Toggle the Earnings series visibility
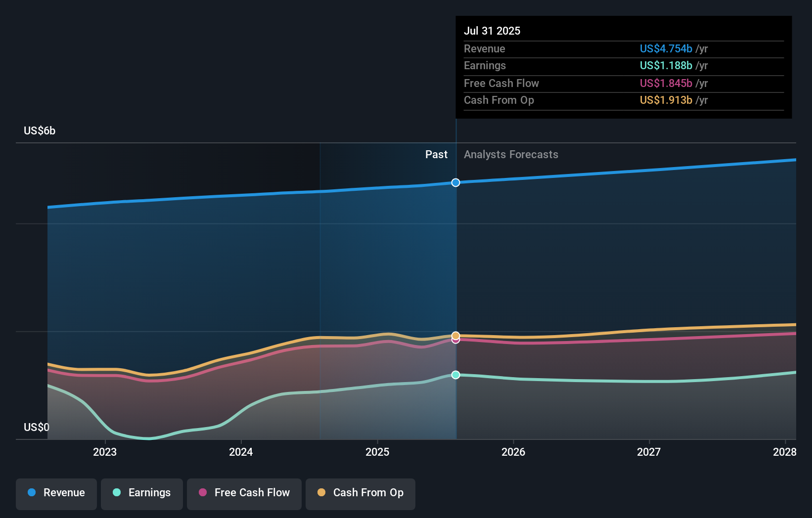 click(142, 494)
